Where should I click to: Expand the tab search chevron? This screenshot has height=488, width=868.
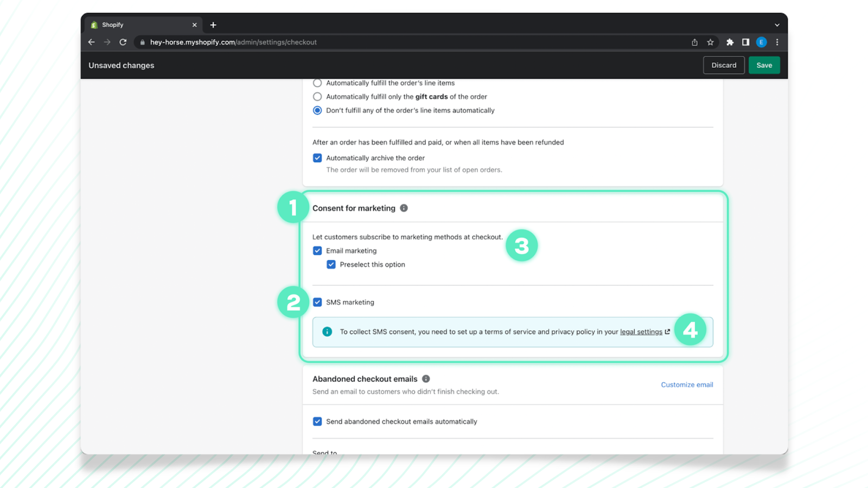(777, 25)
